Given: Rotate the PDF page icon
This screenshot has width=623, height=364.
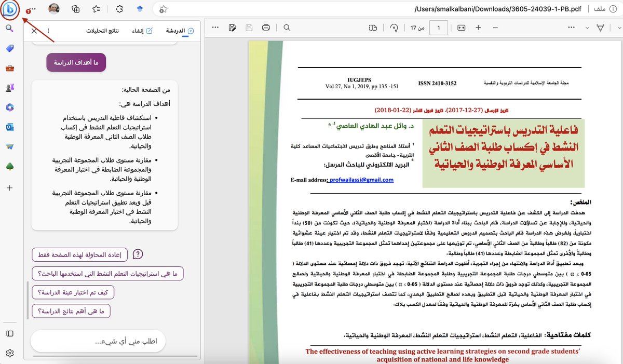Looking at the screenshot, I should point(394,28).
